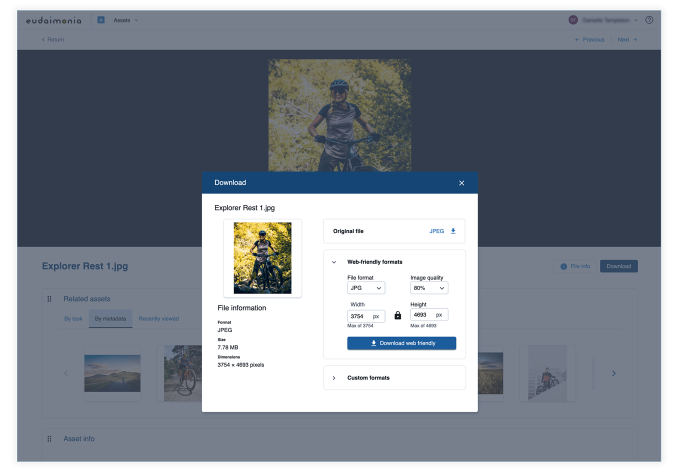
Task: Expand the Custom formats section
Action: [334, 378]
